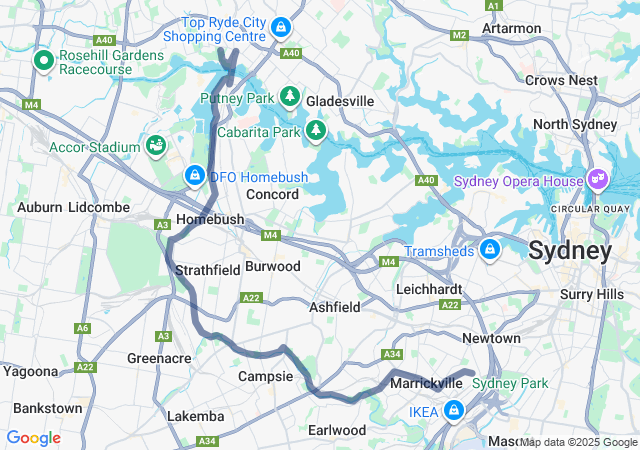This screenshot has height=450, width=640.
Task: Click the Artarmon suburb label
Action: (x=511, y=28)
